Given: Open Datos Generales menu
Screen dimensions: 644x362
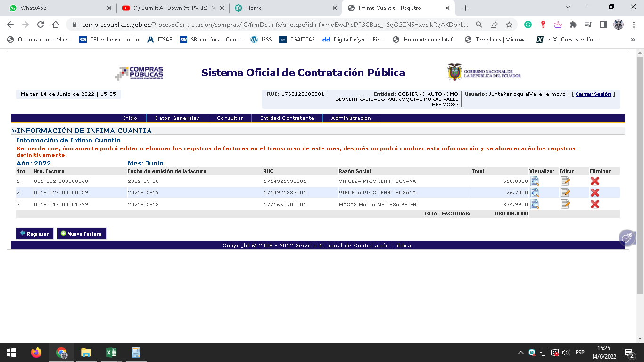Looking at the screenshot, I should coord(177,118).
